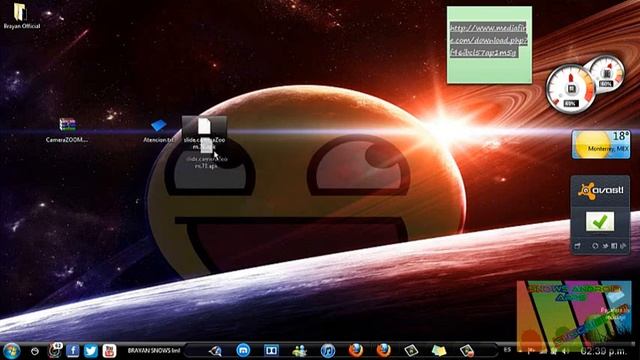Open the Sticky Notes taskbar icon
Viewport: 640px width, 360px height.
click(439, 351)
